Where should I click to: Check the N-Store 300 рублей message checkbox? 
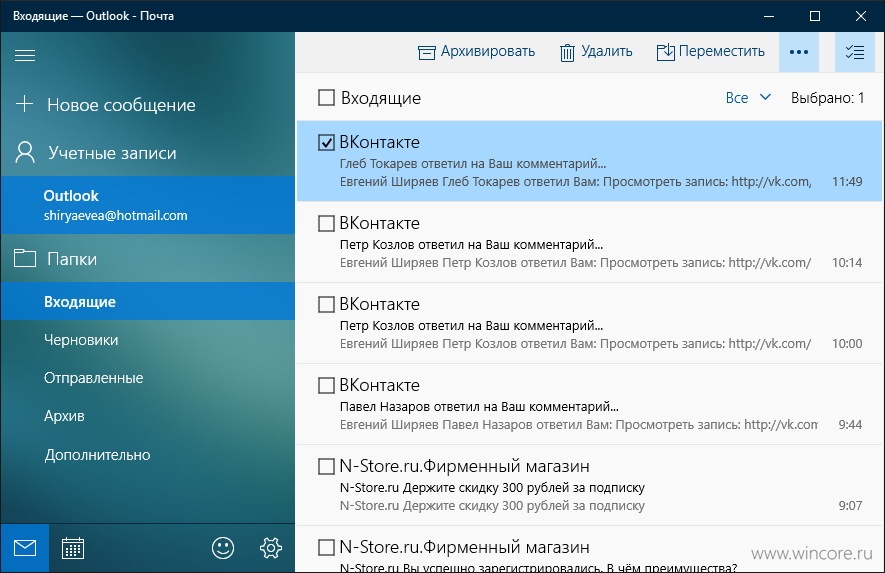coord(326,466)
